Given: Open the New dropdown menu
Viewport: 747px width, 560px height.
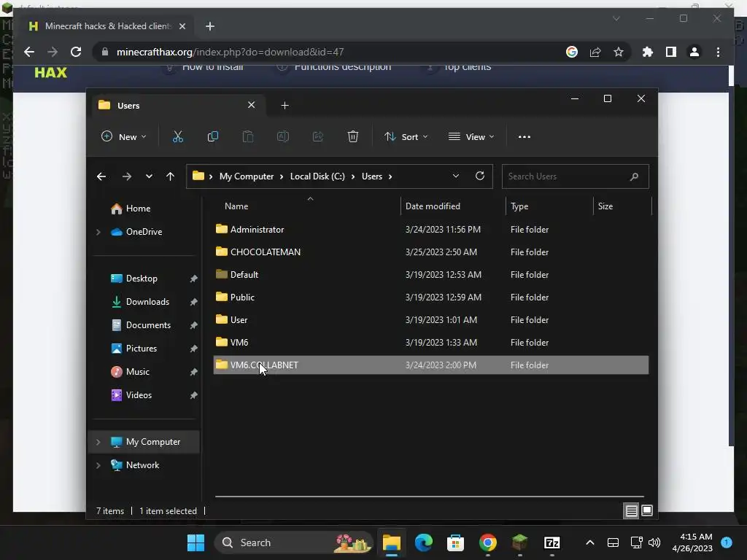Looking at the screenshot, I should 123,136.
